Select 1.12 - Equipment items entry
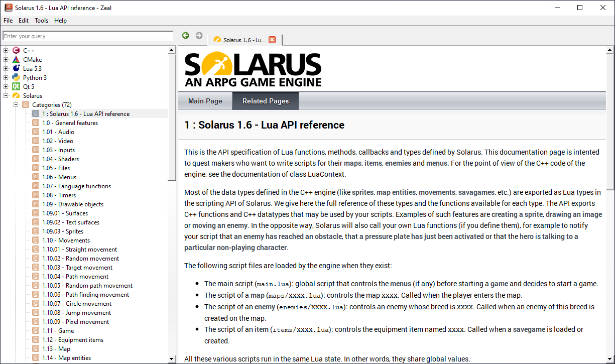The width and height of the screenshot is (615, 364). (x=73, y=339)
